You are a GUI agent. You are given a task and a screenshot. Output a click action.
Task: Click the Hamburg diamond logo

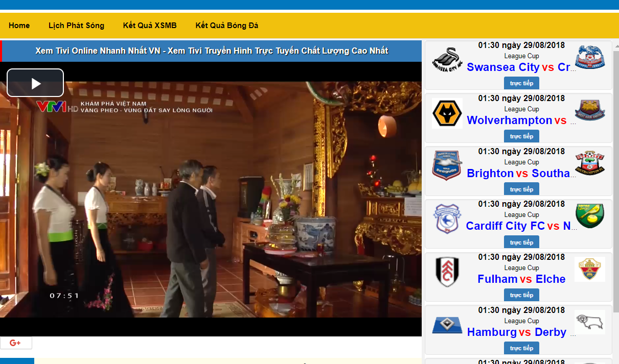tap(447, 325)
